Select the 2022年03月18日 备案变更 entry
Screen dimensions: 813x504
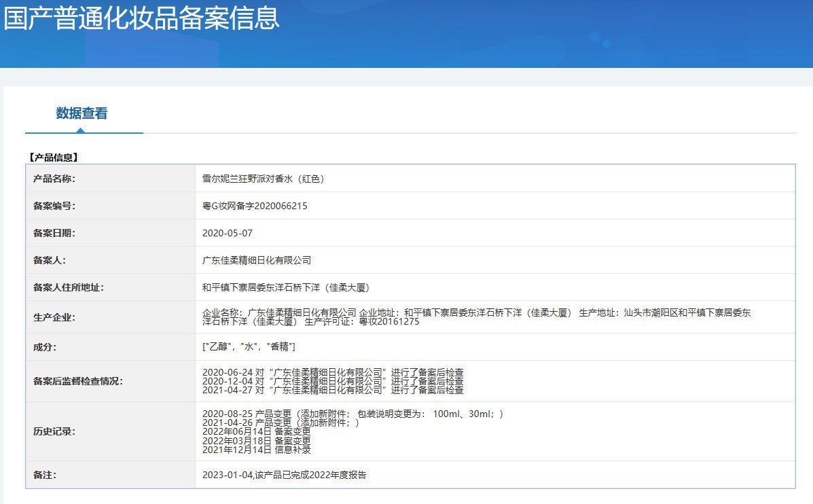coord(257,441)
